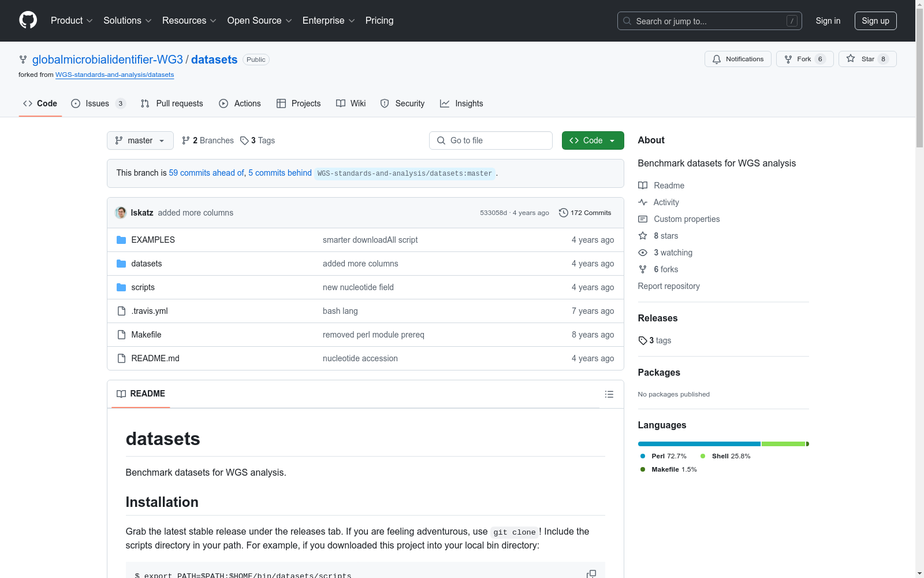Click the Report repository link
Image resolution: width=924 pixels, height=578 pixels.
point(669,286)
